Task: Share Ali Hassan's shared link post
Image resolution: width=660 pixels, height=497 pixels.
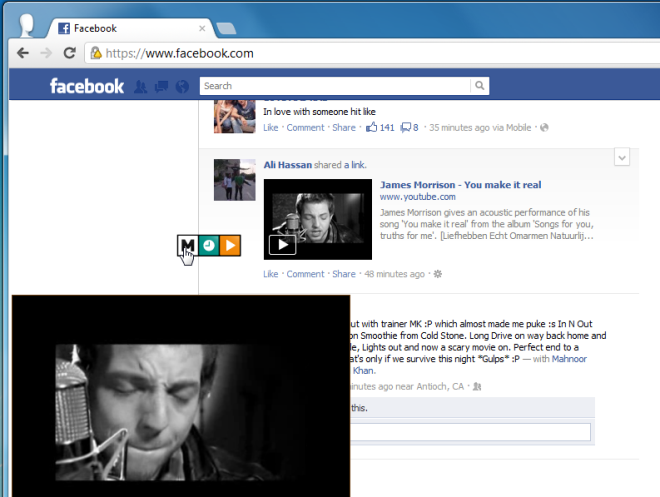Action: coord(344,274)
